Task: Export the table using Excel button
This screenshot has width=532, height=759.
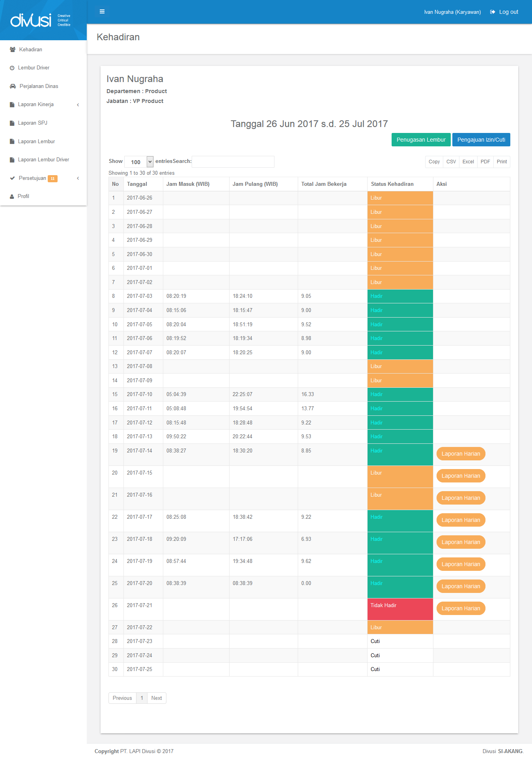Action: [x=468, y=162]
